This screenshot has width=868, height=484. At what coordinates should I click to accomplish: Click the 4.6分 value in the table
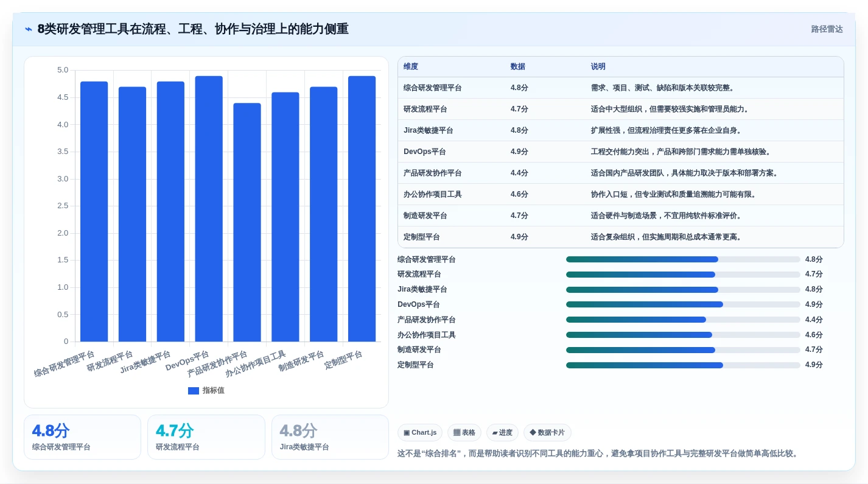[519, 194]
